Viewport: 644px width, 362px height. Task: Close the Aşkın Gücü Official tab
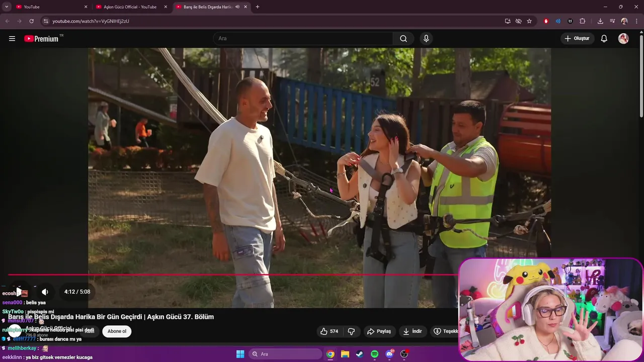click(x=166, y=7)
